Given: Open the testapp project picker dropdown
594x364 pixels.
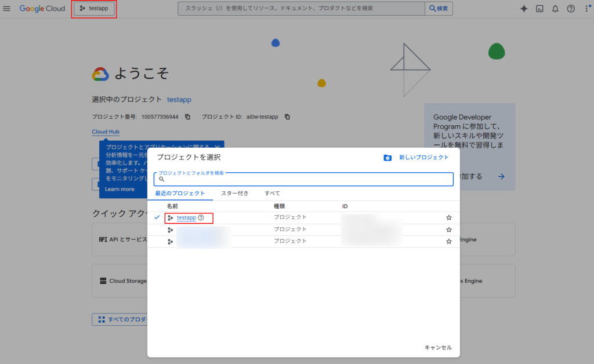Looking at the screenshot, I should point(94,9).
